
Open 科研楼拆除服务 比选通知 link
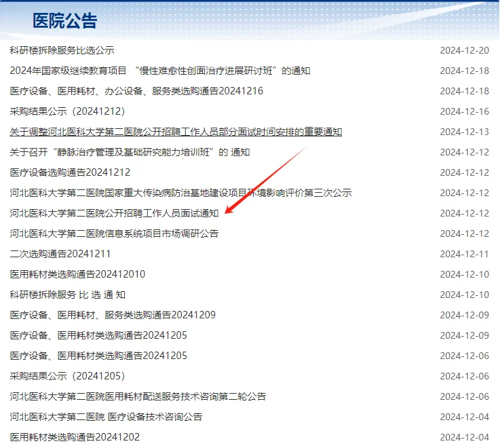tap(67, 295)
